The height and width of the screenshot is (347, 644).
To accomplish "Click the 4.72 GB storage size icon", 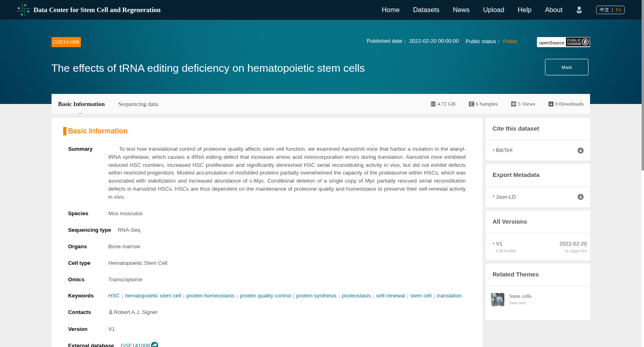I will tap(433, 104).
